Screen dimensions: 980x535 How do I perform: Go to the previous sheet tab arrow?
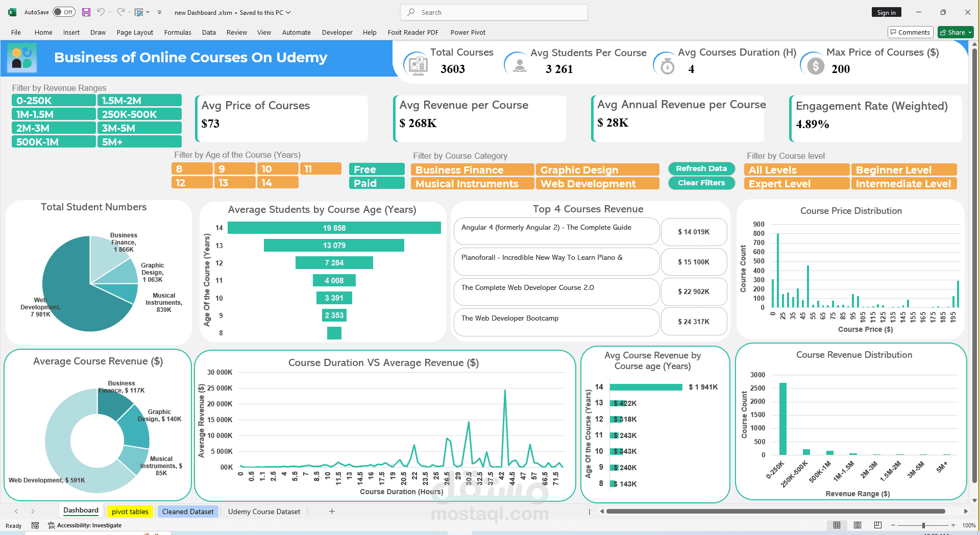16,511
